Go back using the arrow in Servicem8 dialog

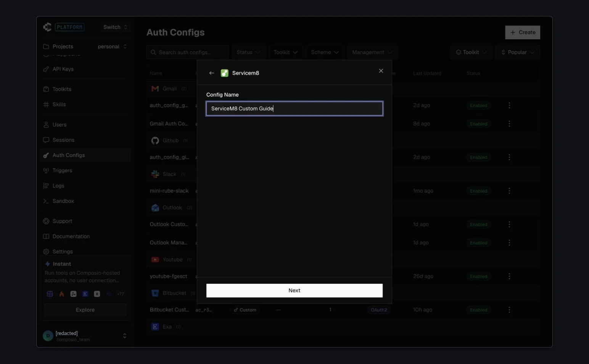coord(212,73)
